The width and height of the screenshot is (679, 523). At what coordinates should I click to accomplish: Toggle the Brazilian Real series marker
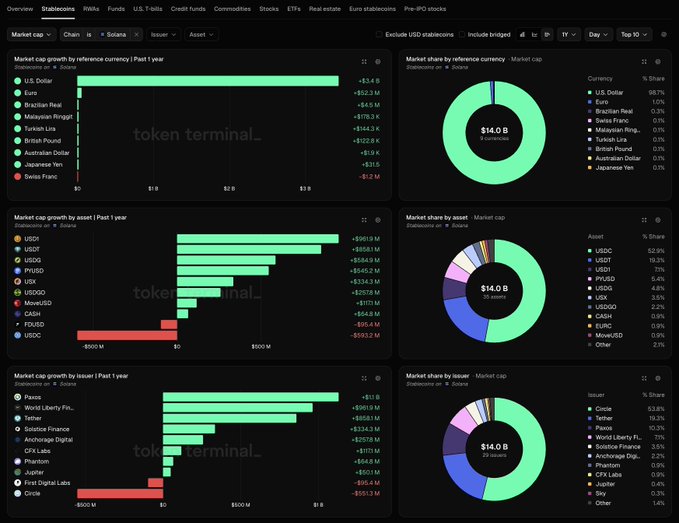[x=17, y=105]
